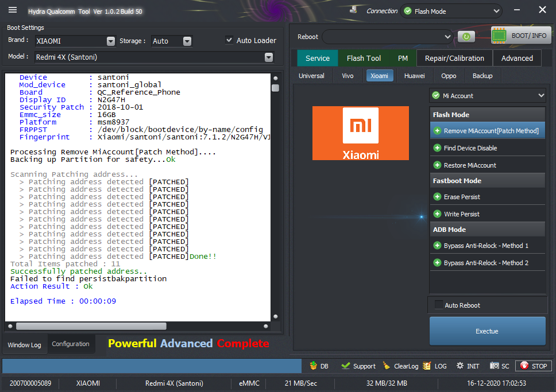This screenshot has height=392, width=556.
Task: Click the connection device icon near Connection label
Action: click(353, 10)
